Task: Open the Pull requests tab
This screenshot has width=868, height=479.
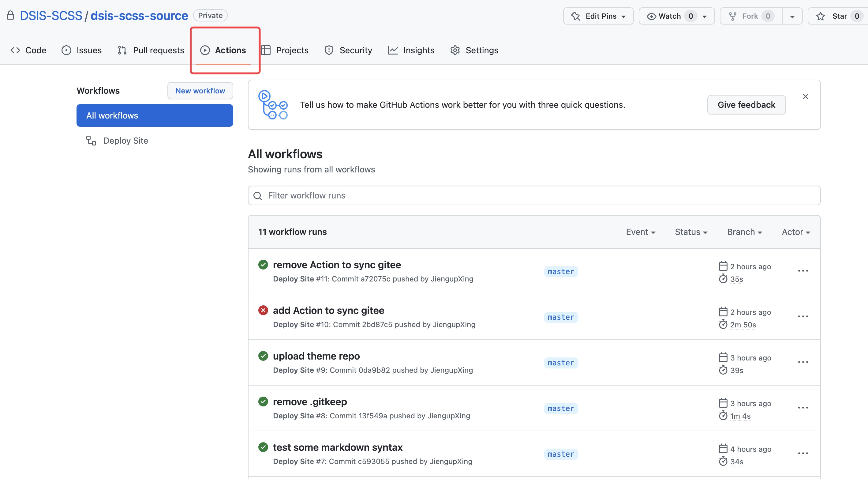Action: pos(151,50)
